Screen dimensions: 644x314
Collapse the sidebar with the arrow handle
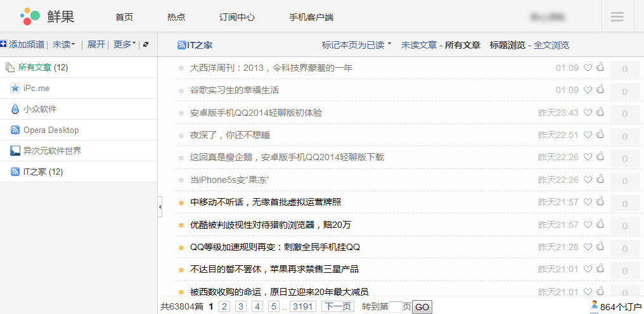pos(160,206)
